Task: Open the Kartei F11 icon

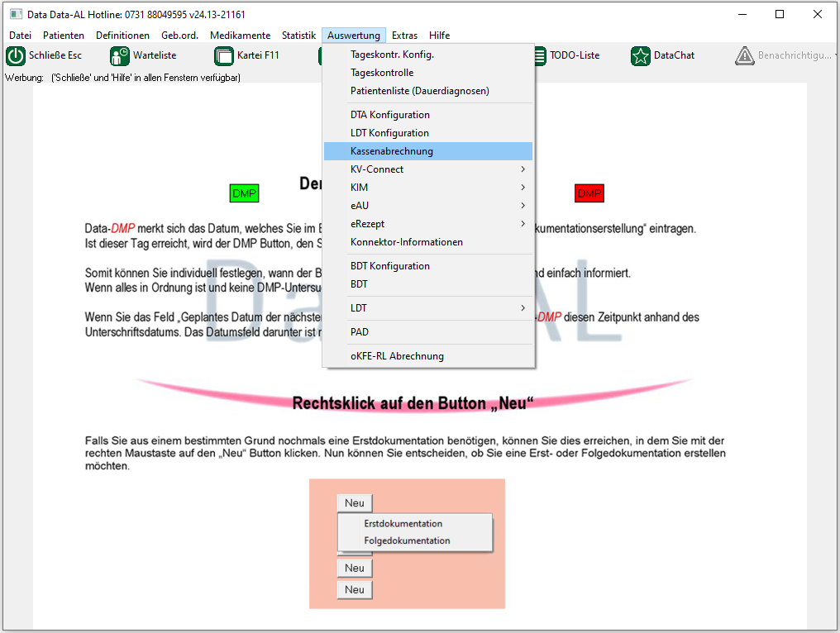Action: (x=223, y=56)
